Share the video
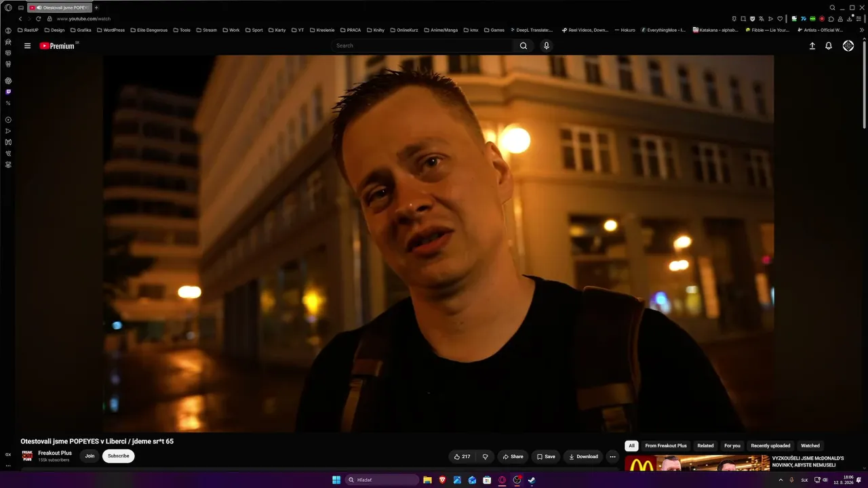The image size is (868, 488). [513, 457]
